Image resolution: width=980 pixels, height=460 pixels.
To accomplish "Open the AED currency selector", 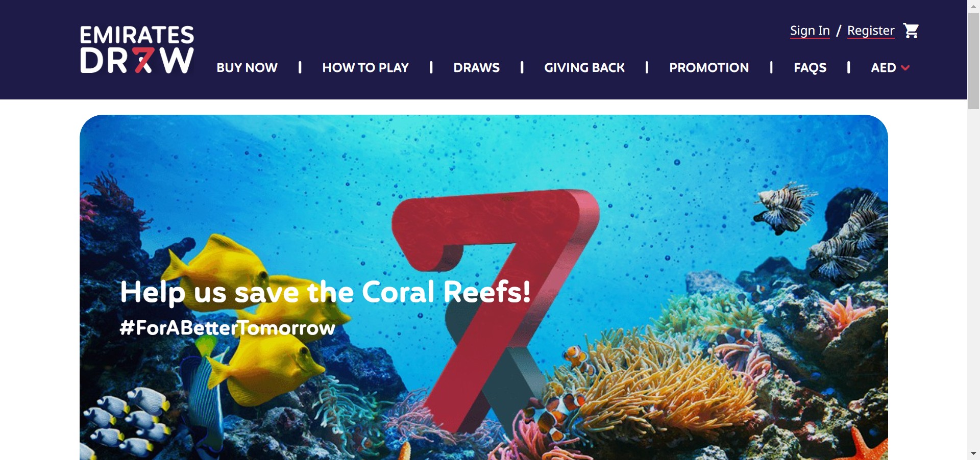I will tap(890, 67).
